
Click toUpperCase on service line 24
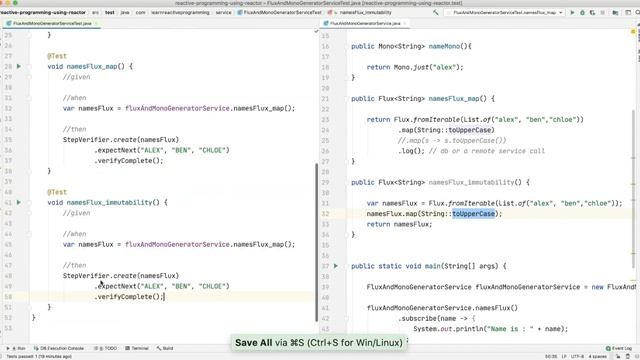470,130
